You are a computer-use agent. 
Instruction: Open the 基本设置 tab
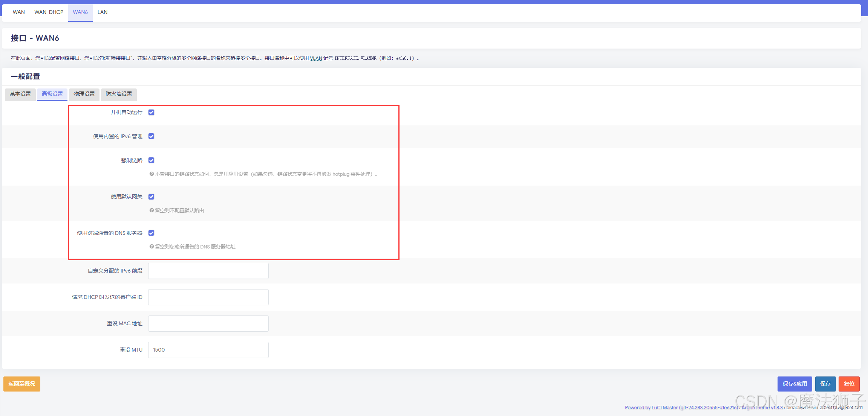point(20,94)
